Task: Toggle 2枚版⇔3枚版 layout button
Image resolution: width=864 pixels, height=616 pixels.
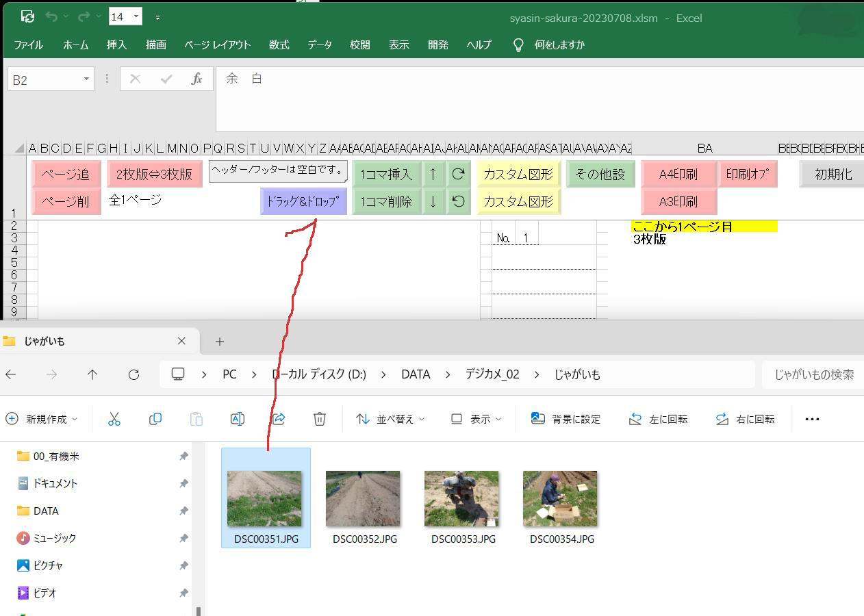Action: 155,174
